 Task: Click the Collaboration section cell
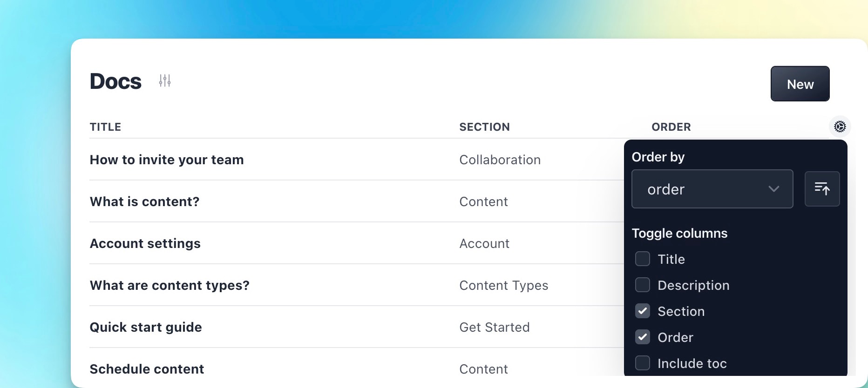(500, 160)
